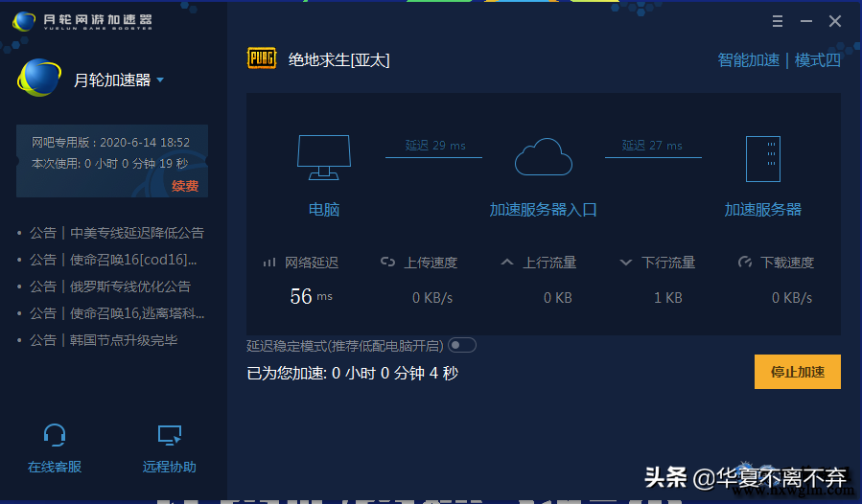Click the 网吧专用版 expiry date text
The width and height of the screenshot is (862, 504).
(x=110, y=143)
